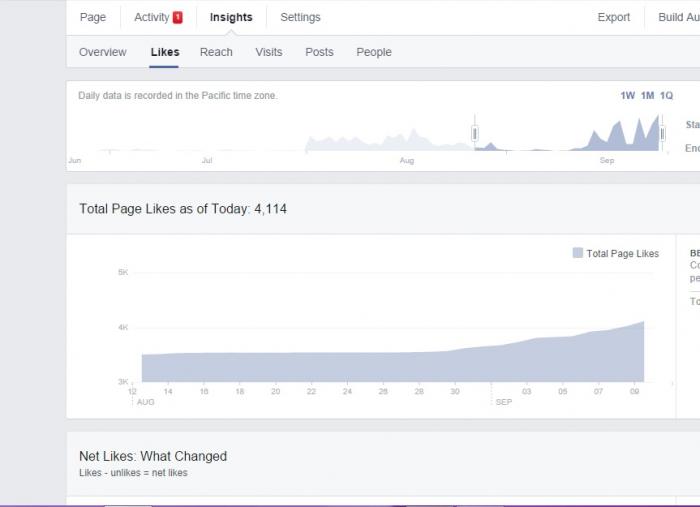Select the Insights tab

pos(231,17)
